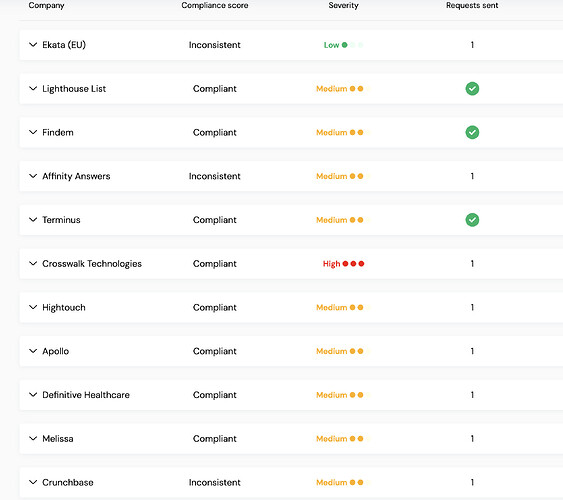Image resolution: width=563 pixels, height=500 pixels.
Task: Open the Definitive Healthcare company name
Action: tap(86, 395)
